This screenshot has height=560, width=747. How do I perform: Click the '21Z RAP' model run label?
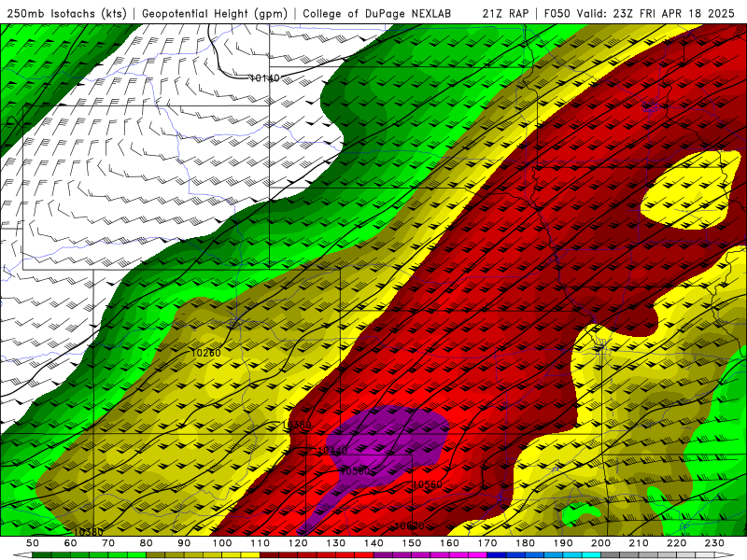(505, 13)
